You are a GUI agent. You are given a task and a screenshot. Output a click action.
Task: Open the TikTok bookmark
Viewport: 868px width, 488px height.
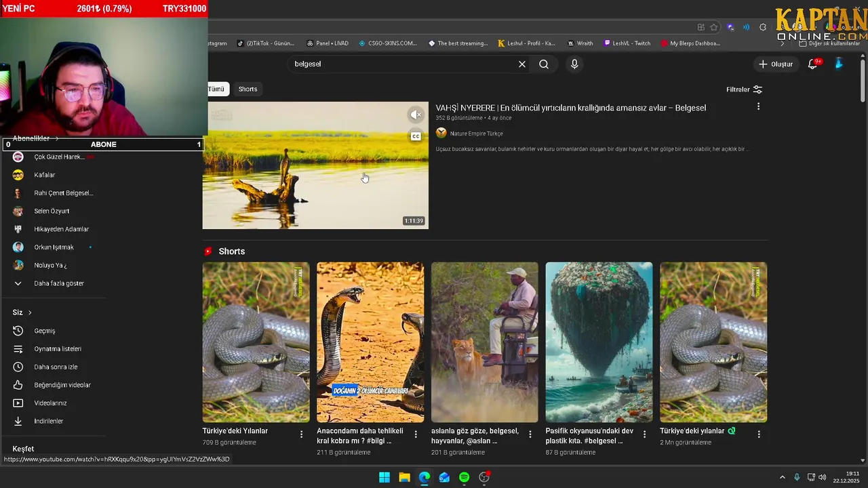(266, 43)
